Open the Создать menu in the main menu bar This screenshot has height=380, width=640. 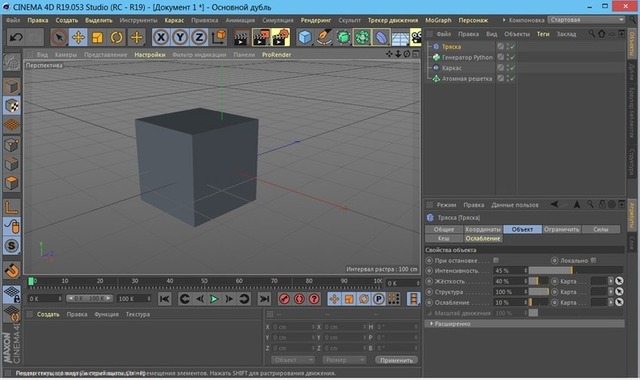click(67, 20)
